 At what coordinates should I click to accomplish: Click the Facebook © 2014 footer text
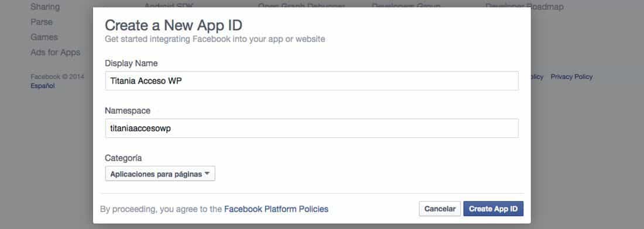[x=57, y=77]
